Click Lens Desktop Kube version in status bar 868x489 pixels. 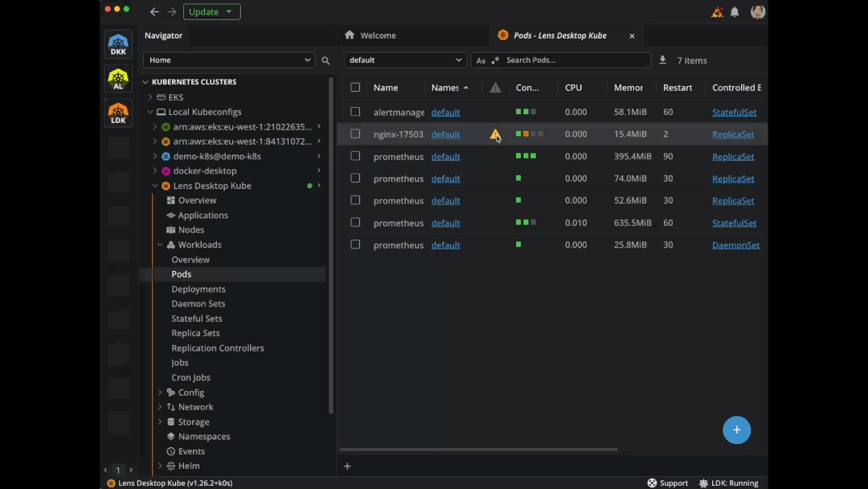pos(170,483)
